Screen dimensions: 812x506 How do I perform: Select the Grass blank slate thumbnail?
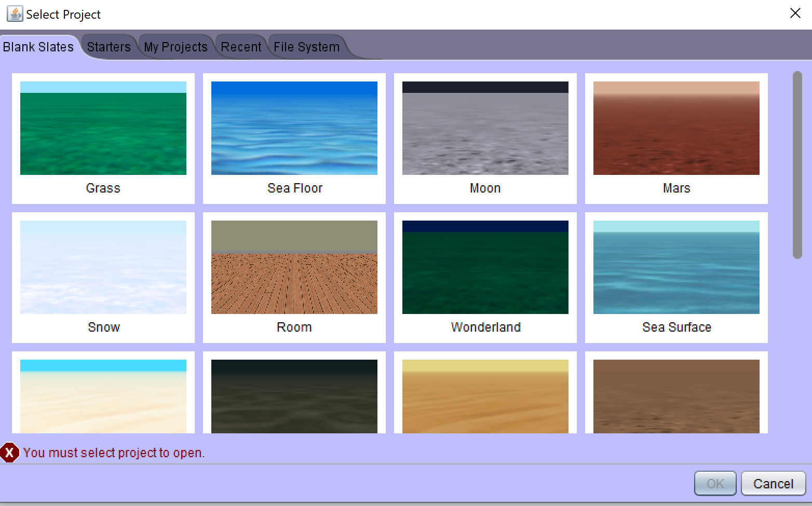103,128
